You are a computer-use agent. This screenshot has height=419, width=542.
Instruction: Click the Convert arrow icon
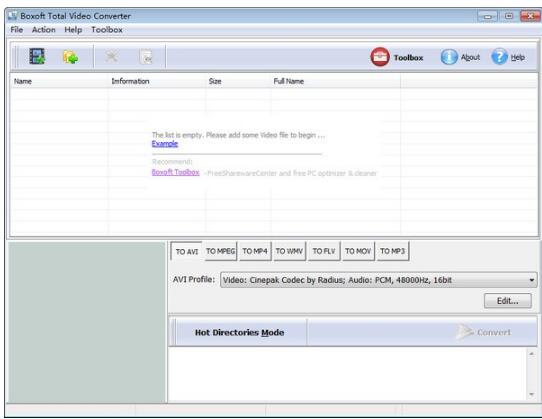[464, 332]
